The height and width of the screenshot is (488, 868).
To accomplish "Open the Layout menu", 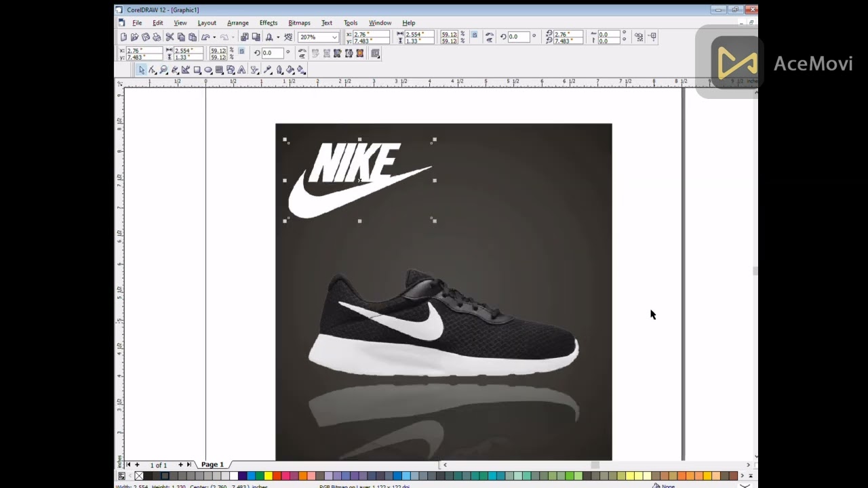I will click(207, 22).
